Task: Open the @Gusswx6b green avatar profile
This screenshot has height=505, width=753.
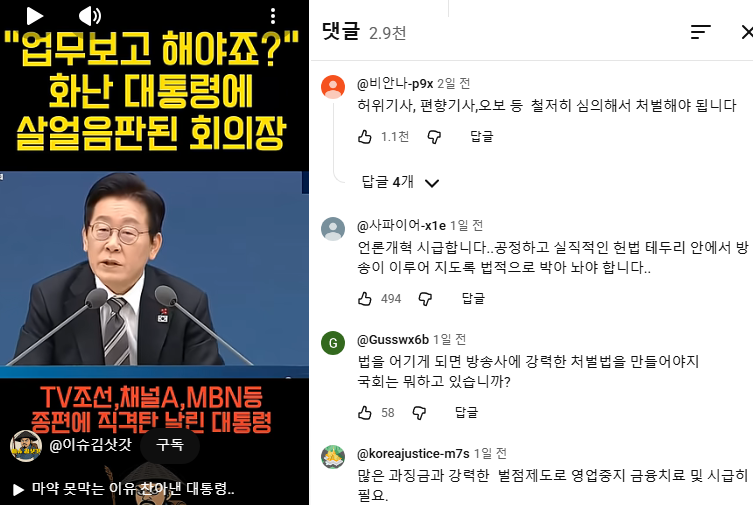Action: pyautogui.click(x=333, y=343)
